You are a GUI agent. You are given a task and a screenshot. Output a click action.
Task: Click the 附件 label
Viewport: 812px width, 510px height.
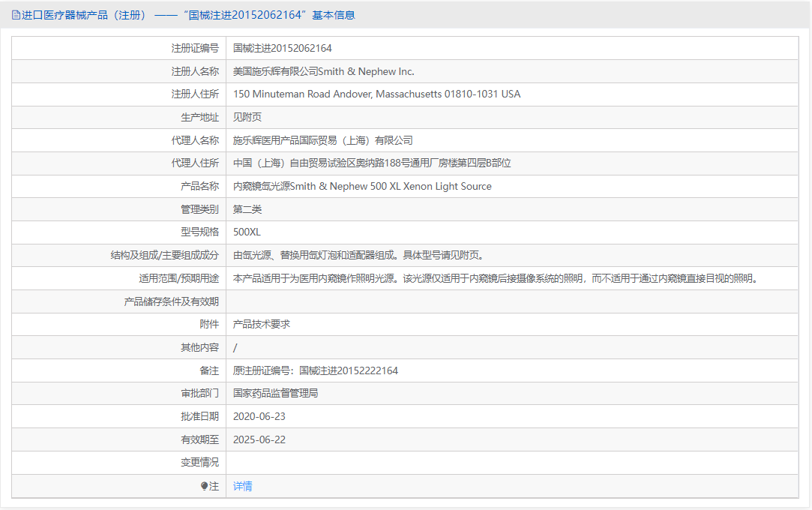tap(209, 324)
